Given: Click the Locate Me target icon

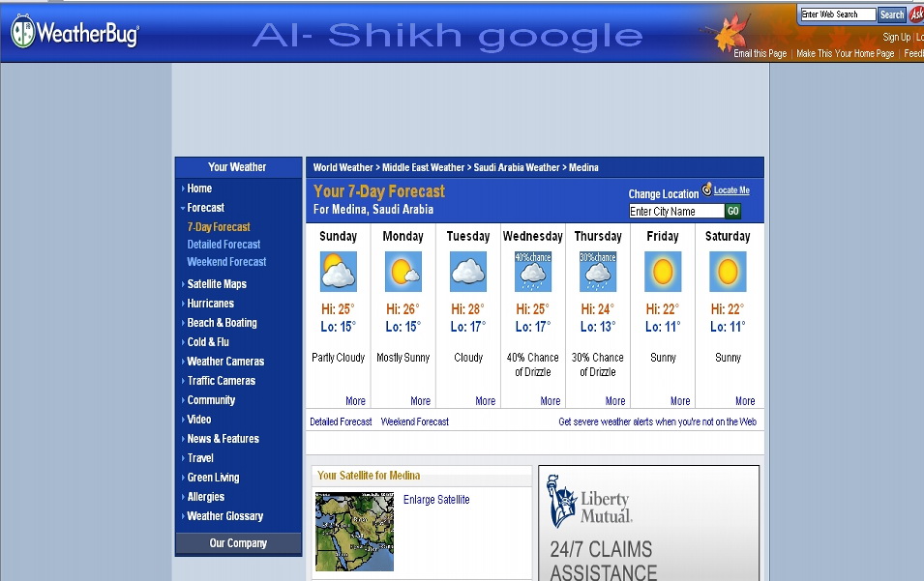Looking at the screenshot, I should (x=706, y=189).
